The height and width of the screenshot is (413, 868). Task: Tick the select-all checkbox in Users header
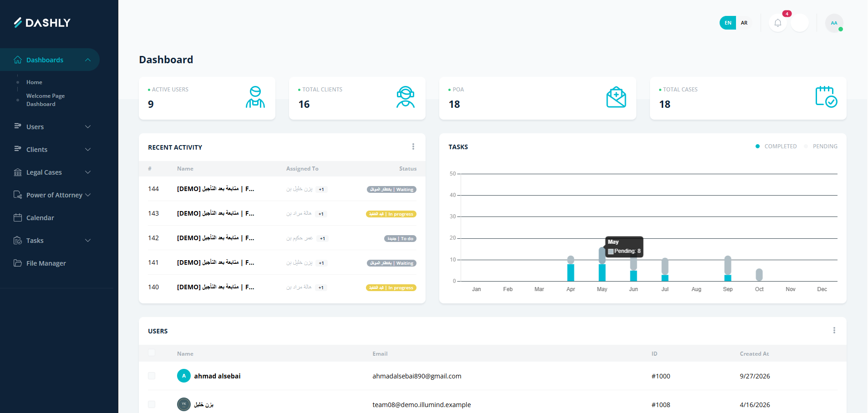pyautogui.click(x=152, y=353)
